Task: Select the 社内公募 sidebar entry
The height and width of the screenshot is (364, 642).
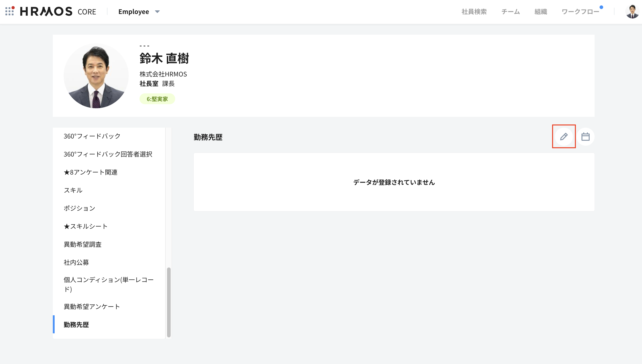Action: (x=76, y=262)
